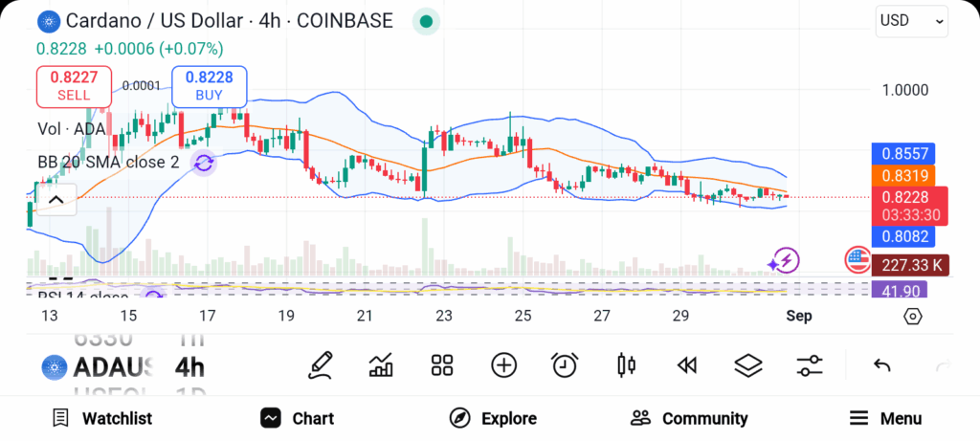Select the pencil drawing tool

pos(322,364)
